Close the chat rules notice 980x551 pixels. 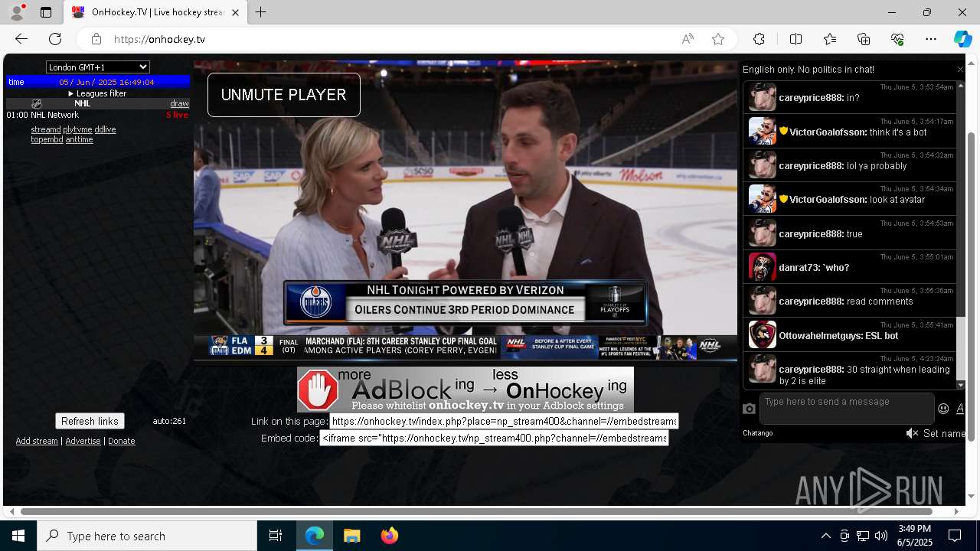960,70
